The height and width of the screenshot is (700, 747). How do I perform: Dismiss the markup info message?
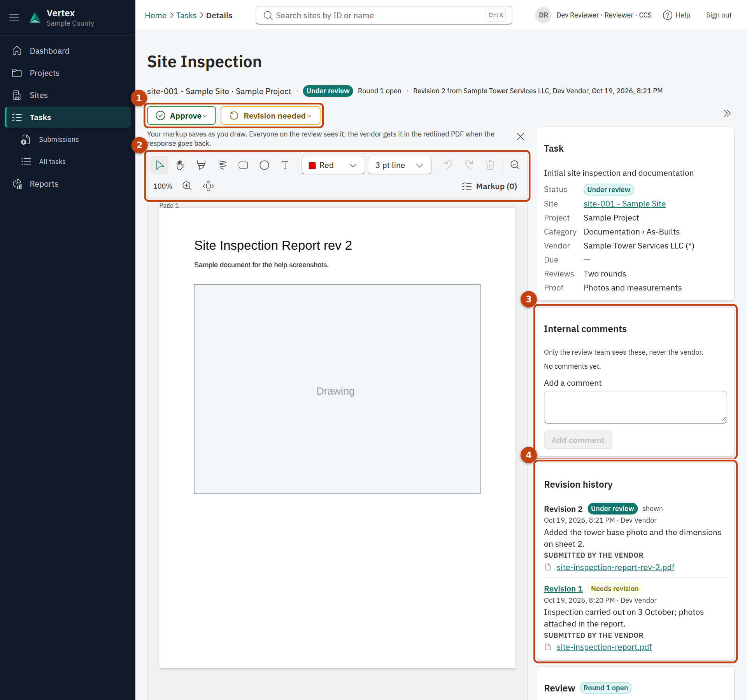point(521,136)
